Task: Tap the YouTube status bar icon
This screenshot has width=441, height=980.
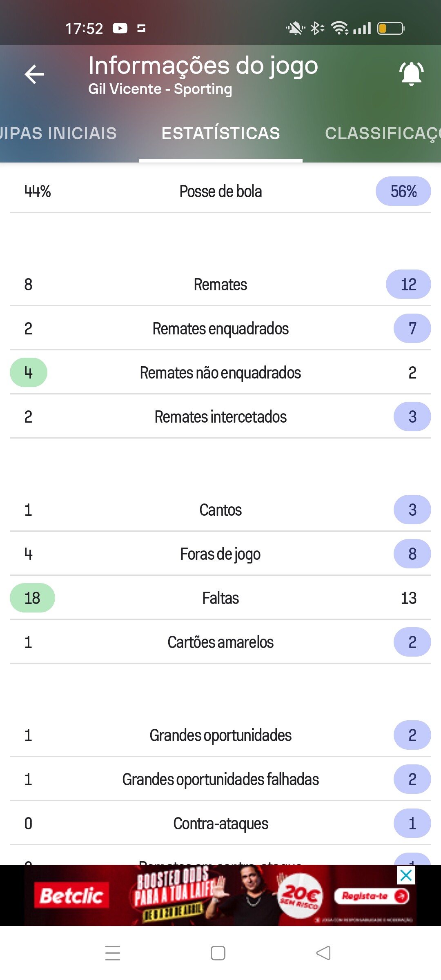Action: click(120, 28)
